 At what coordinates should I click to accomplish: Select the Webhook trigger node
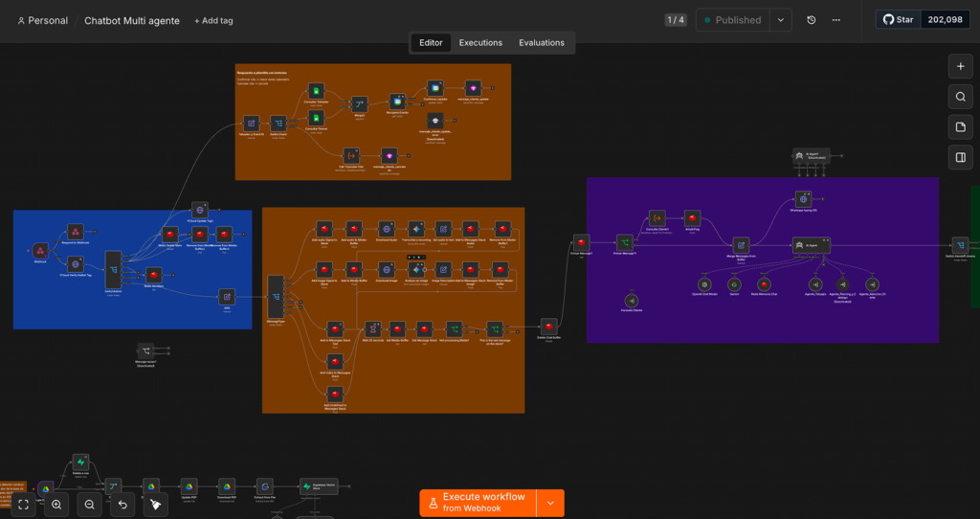(x=40, y=251)
